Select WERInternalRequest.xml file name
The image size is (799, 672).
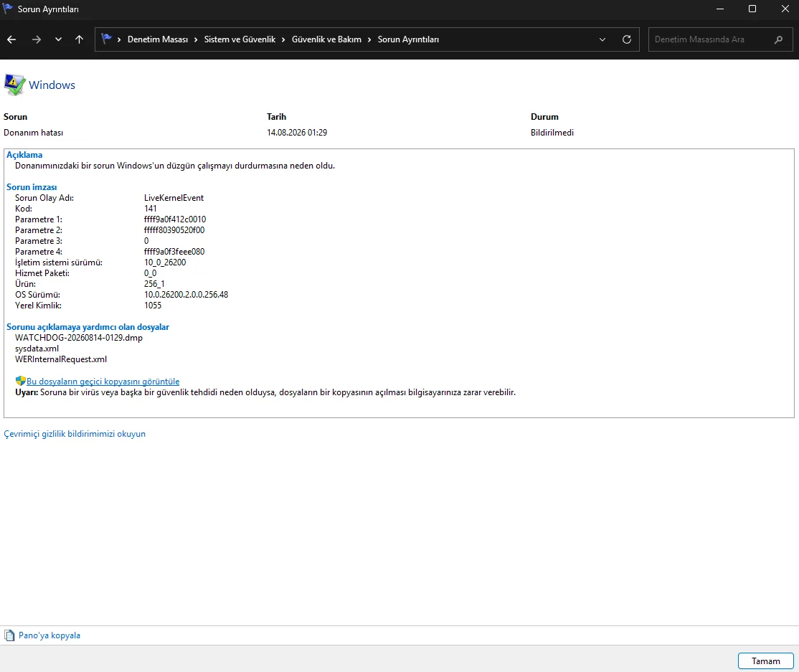(x=61, y=359)
